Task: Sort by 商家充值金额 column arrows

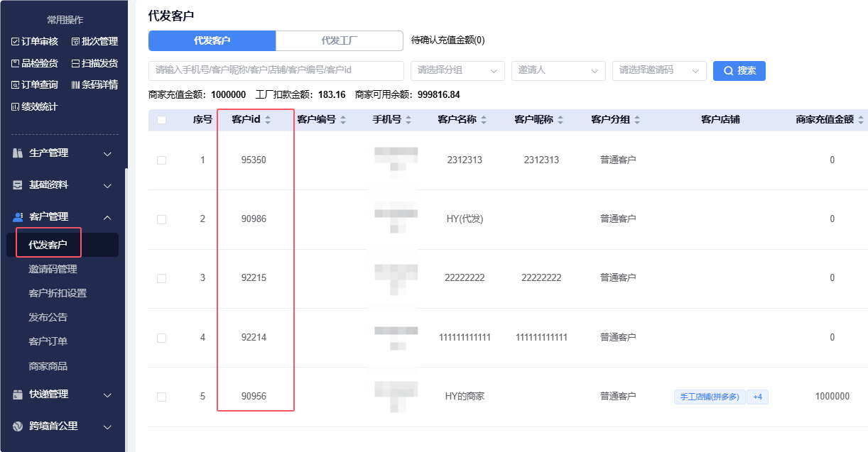Action: pyautogui.click(x=861, y=120)
